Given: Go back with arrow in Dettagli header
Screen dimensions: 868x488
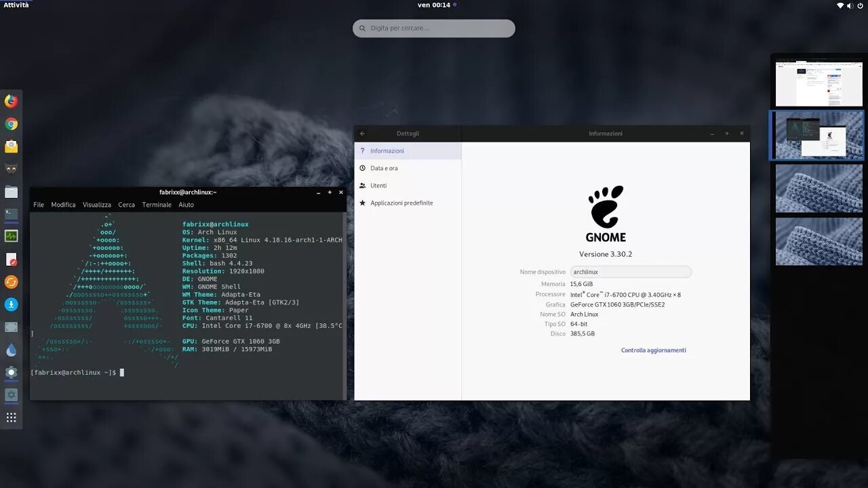Looking at the screenshot, I should pos(363,134).
